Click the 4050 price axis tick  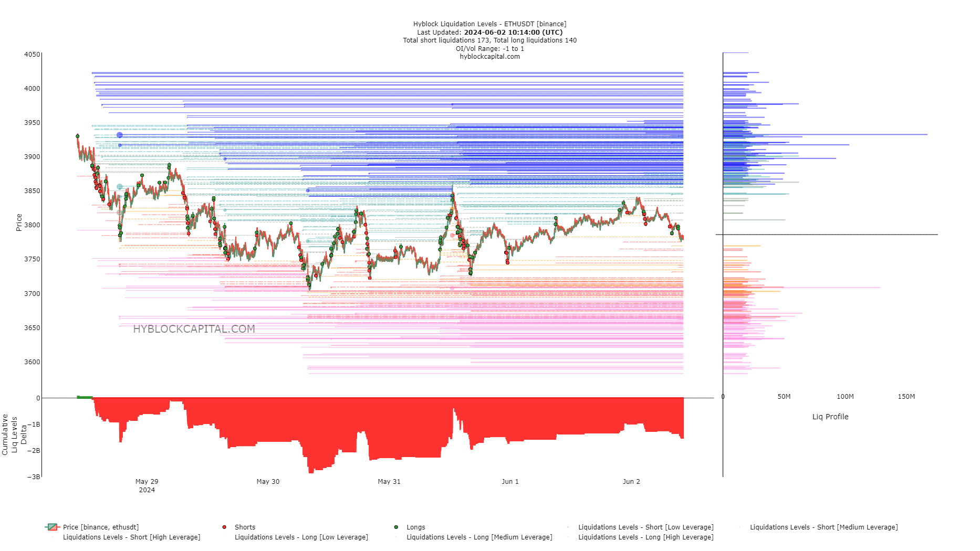click(32, 55)
